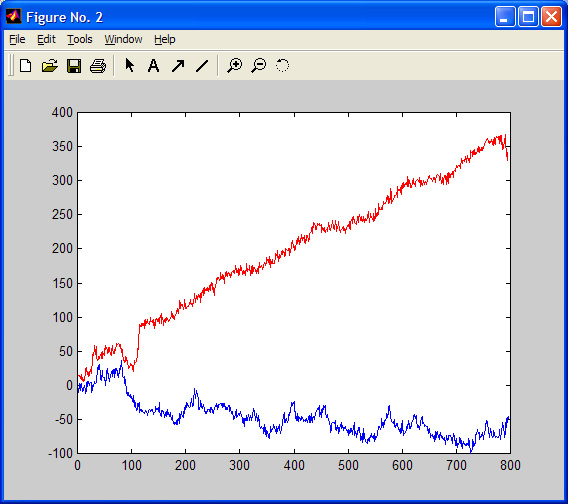Screen dimensions: 568x504
Task: Click the MATLAB icon in title bar
Action: coord(13,16)
